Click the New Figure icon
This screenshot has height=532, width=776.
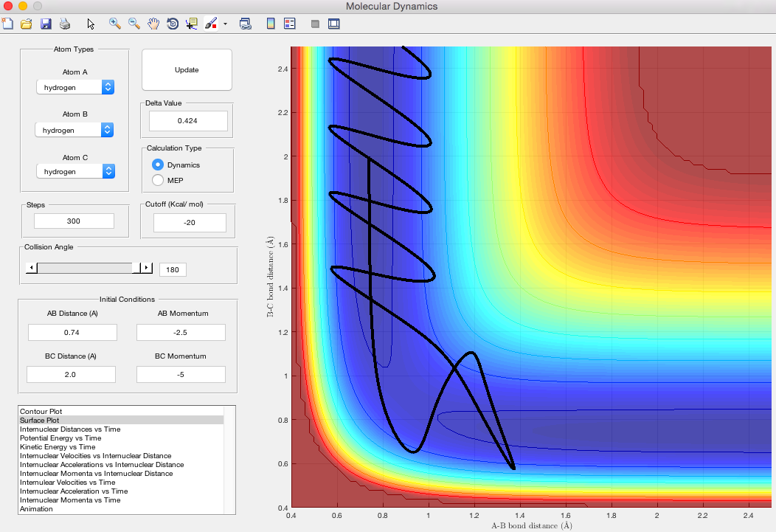8,24
